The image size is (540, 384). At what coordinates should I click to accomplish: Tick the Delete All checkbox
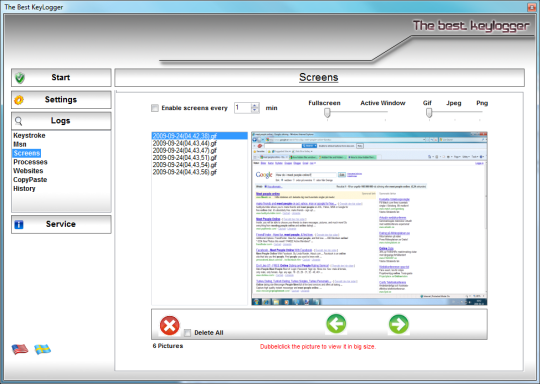187,333
